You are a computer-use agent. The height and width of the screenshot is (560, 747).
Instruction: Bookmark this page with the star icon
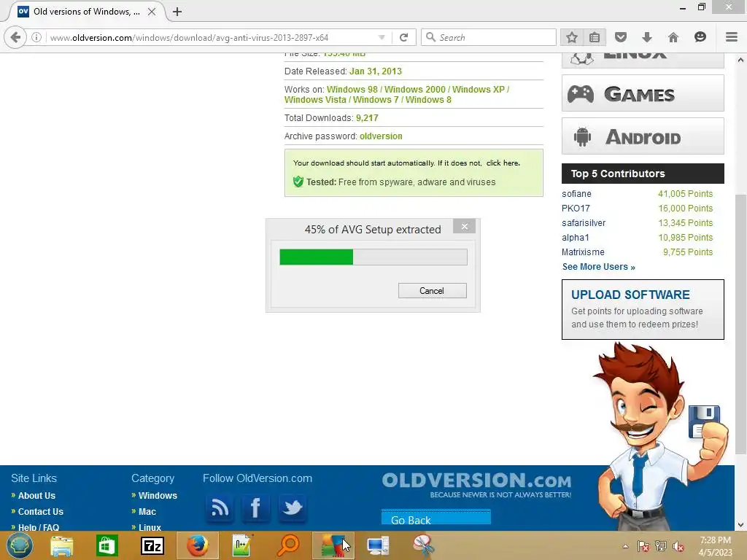point(572,37)
